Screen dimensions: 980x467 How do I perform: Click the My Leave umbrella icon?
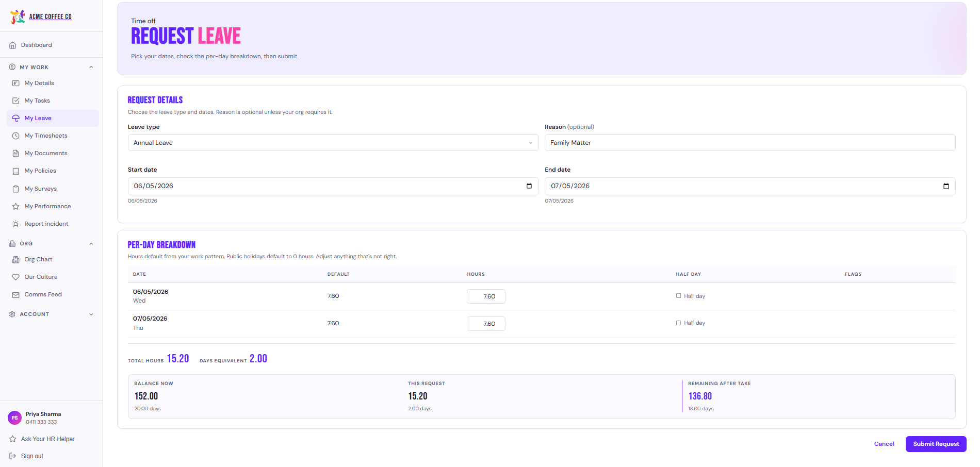point(16,118)
